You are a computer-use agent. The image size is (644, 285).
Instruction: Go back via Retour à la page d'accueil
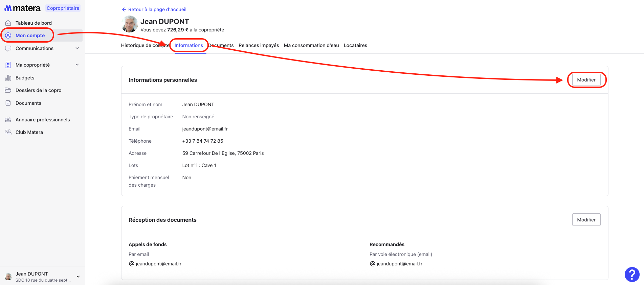click(x=154, y=9)
